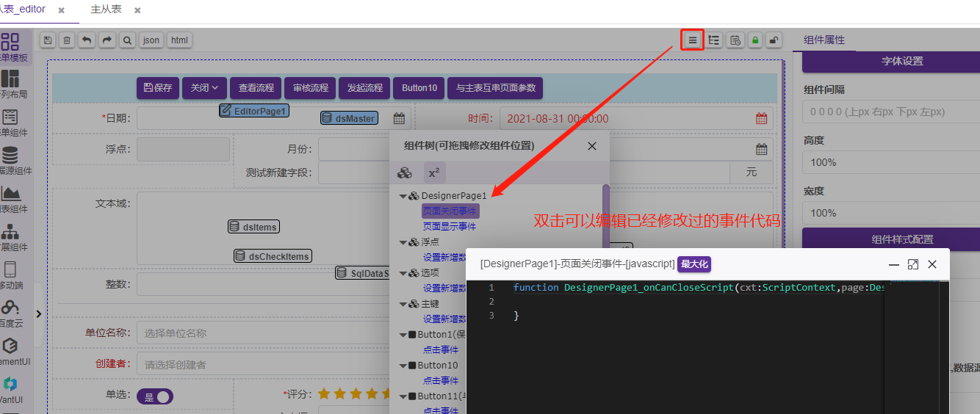
Task: Open 页面显示事件 in the component tree
Action: [x=450, y=227]
